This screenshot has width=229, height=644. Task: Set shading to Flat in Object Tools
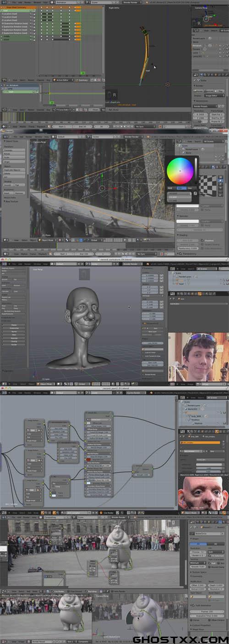tap(21, 185)
